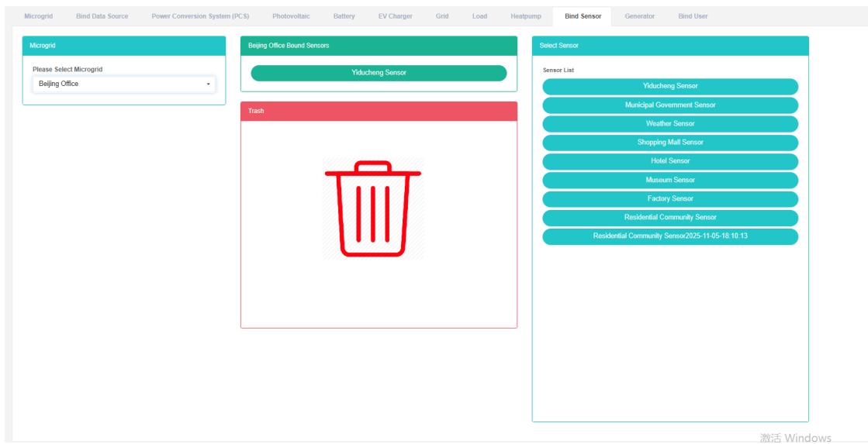
Task: Select Factory Sensor from the list
Action: 670,199
